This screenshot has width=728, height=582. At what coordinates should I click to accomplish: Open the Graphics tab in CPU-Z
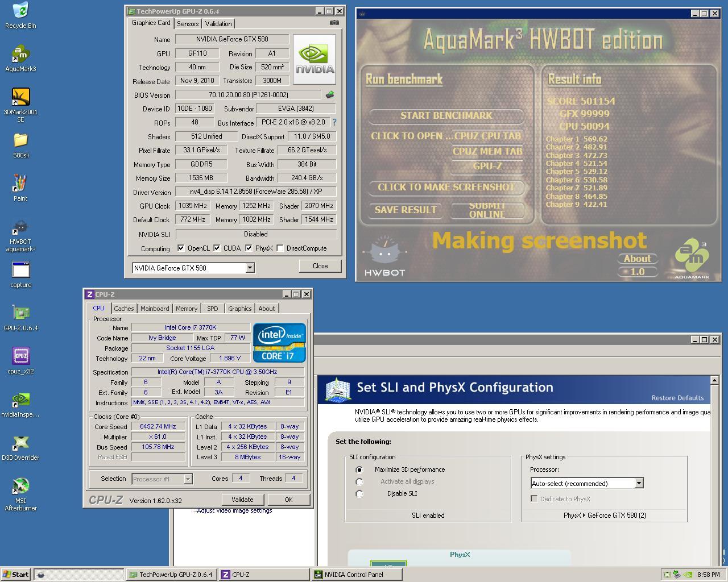point(239,309)
